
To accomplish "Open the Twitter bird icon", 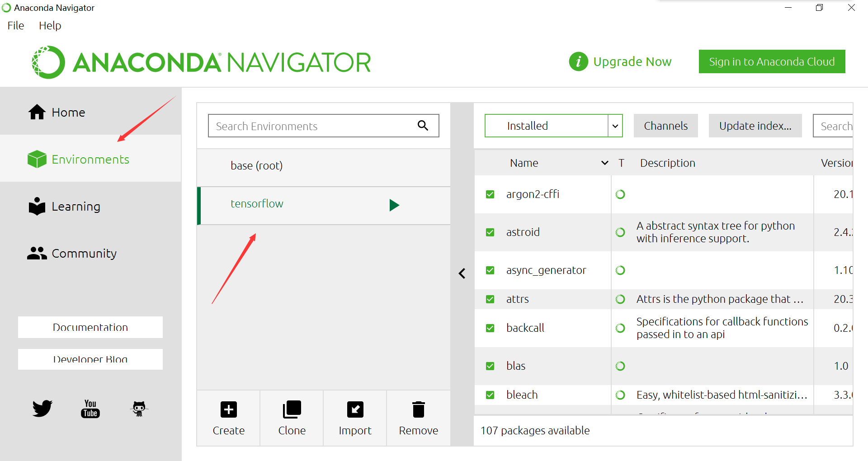I will (42, 408).
